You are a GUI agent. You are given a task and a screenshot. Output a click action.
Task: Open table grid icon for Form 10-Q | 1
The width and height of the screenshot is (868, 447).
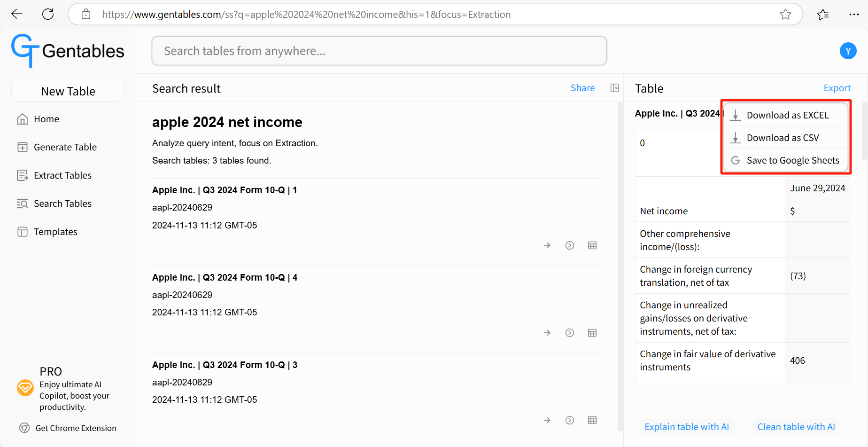tap(592, 245)
